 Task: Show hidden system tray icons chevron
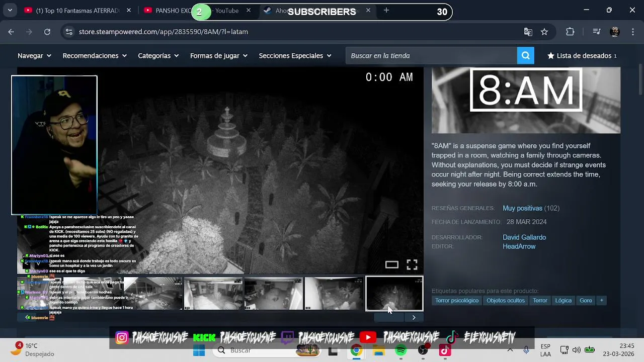pyautogui.click(x=510, y=350)
